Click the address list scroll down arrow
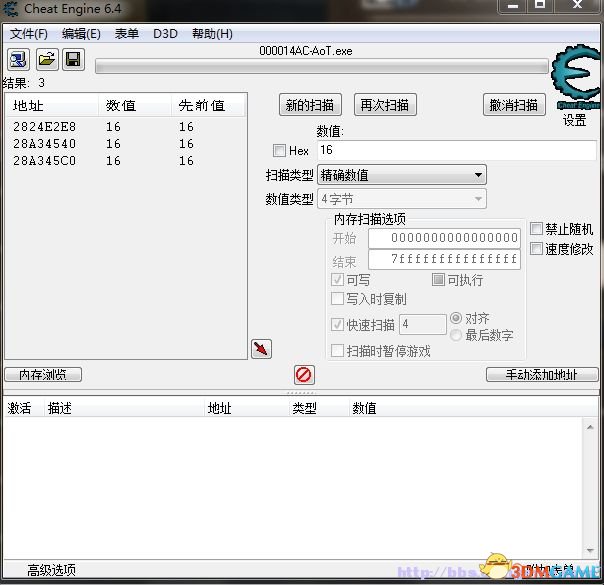Image resolution: width=604 pixels, height=585 pixels. (x=590, y=550)
